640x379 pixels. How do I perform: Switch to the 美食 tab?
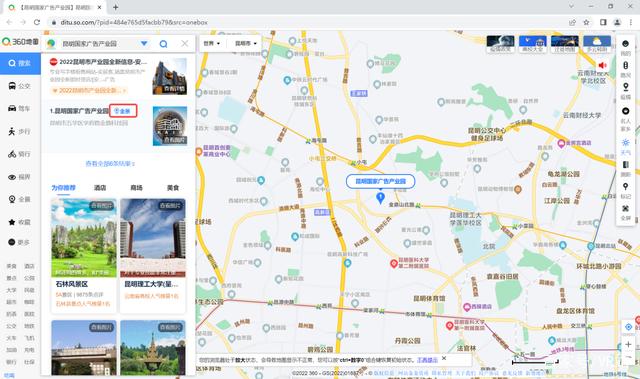coord(173,188)
